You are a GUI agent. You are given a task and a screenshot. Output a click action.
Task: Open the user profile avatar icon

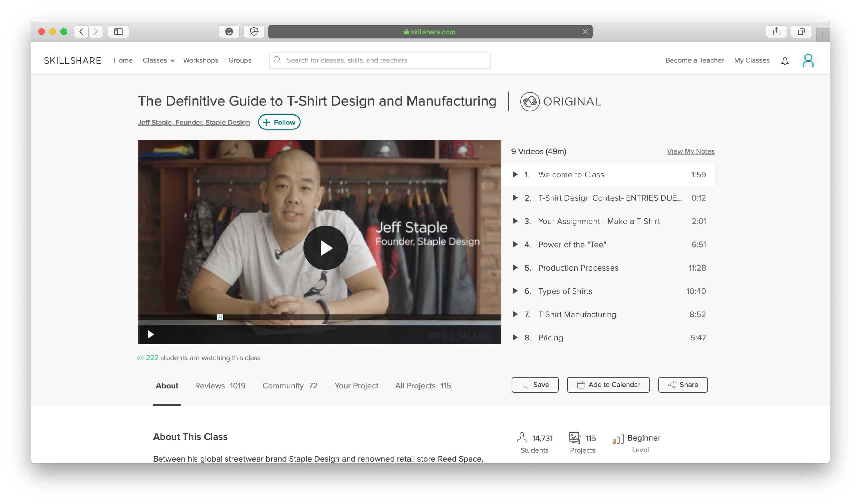(x=808, y=61)
